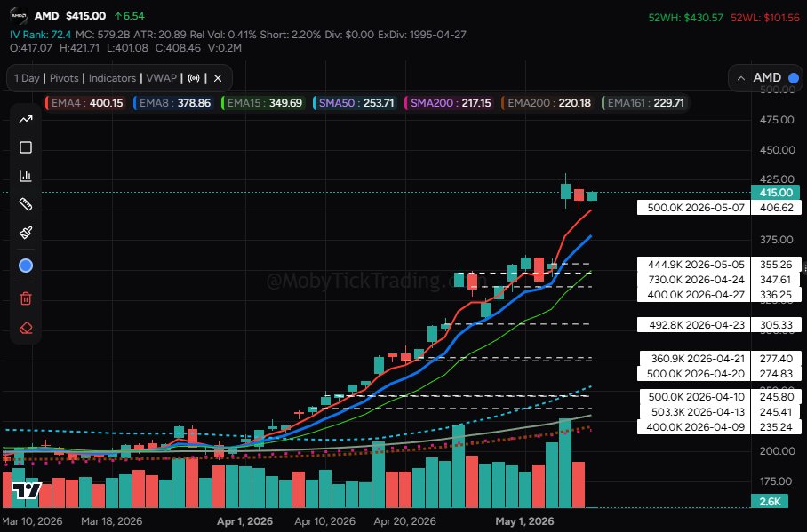The width and height of the screenshot is (807, 532).
Task: Collapse the AMD legend with chevron
Action: coord(741,78)
